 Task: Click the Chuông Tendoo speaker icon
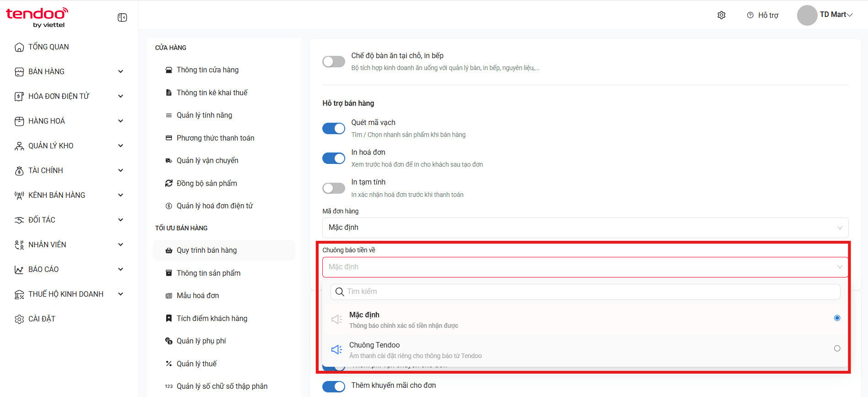click(336, 350)
